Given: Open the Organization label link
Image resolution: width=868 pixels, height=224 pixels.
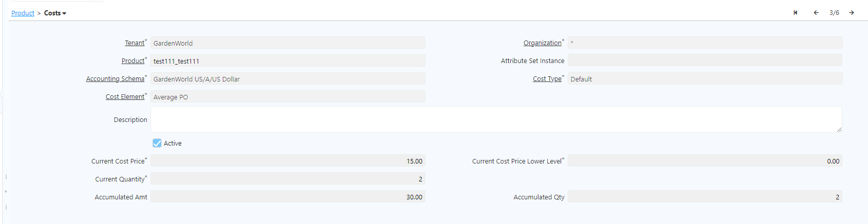Looking at the screenshot, I should pyautogui.click(x=543, y=43).
